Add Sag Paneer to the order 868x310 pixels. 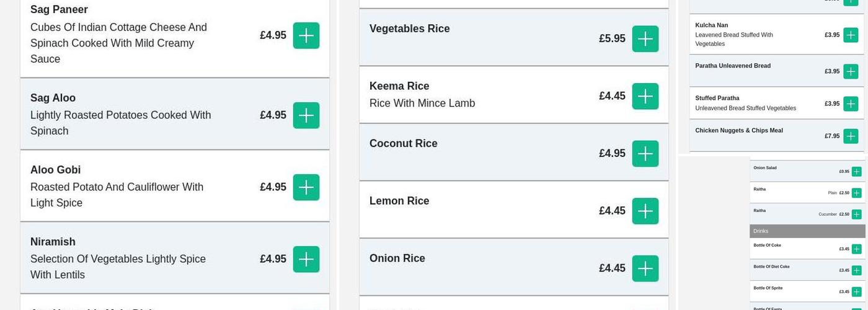(x=306, y=35)
